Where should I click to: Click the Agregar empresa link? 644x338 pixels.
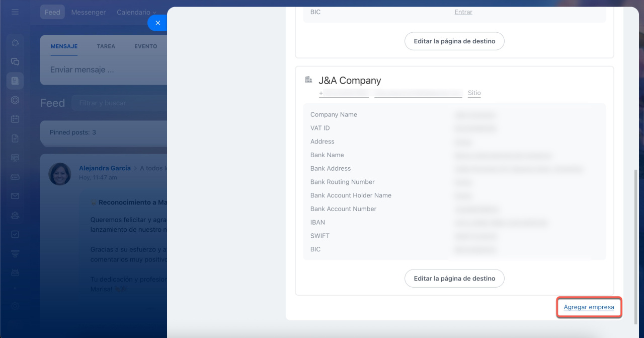589,307
